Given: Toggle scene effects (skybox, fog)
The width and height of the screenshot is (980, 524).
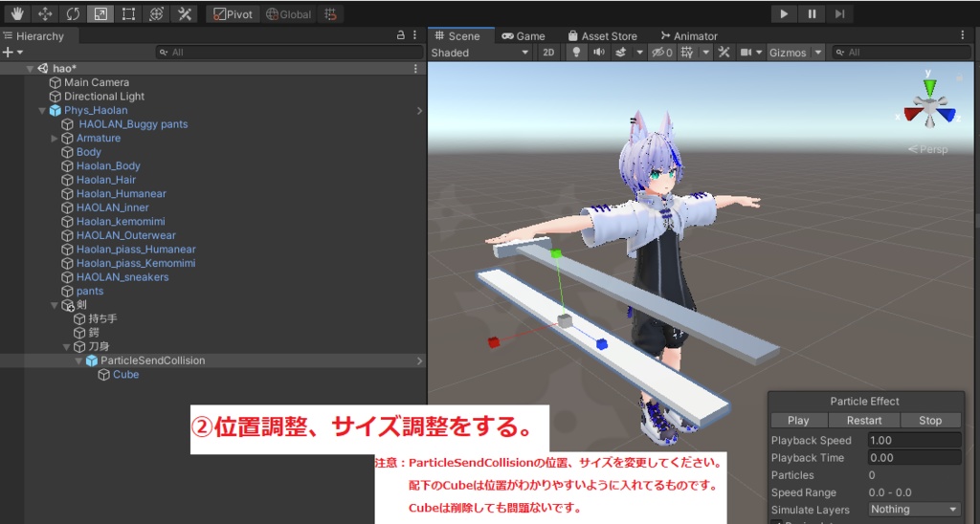Looking at the screenshot, I should click(620, 53).
